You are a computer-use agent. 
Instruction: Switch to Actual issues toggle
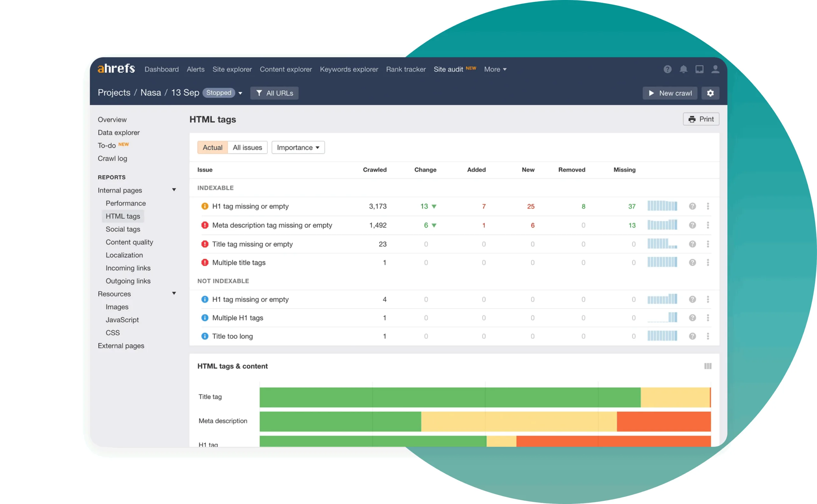tap(213, 147)
